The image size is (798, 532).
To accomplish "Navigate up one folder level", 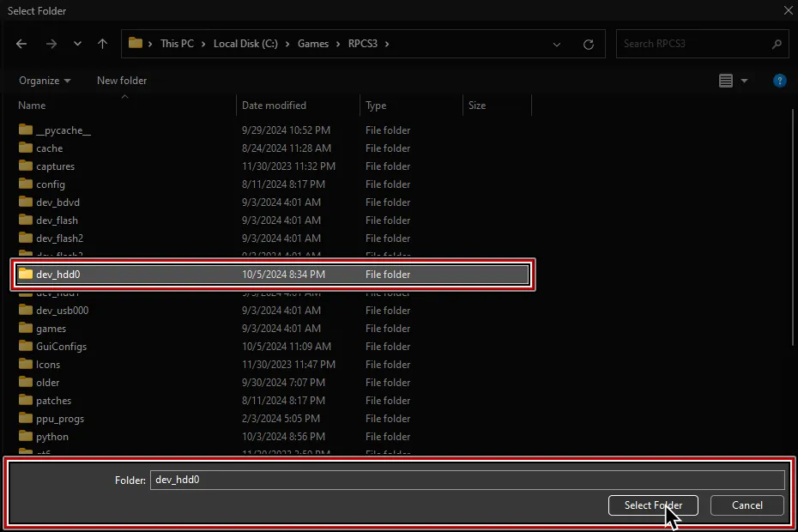I will point(101,44).
